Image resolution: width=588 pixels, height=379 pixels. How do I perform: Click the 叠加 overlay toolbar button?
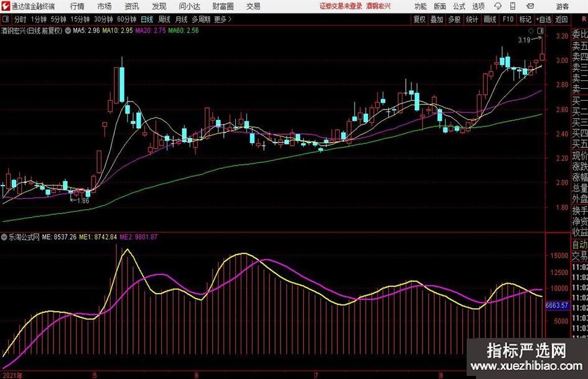437,19
